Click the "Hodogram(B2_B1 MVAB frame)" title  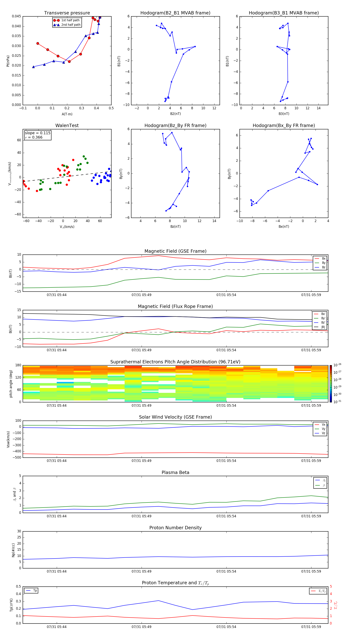175,13
